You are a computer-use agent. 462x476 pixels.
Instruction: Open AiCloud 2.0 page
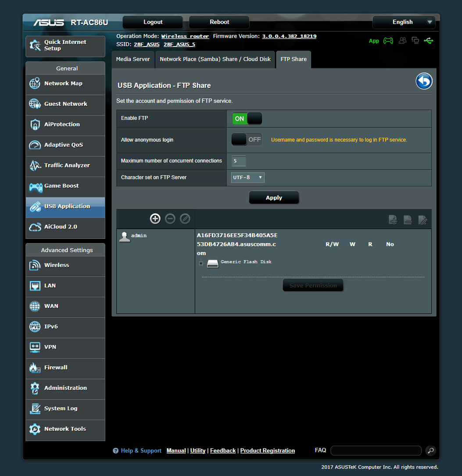65,227
